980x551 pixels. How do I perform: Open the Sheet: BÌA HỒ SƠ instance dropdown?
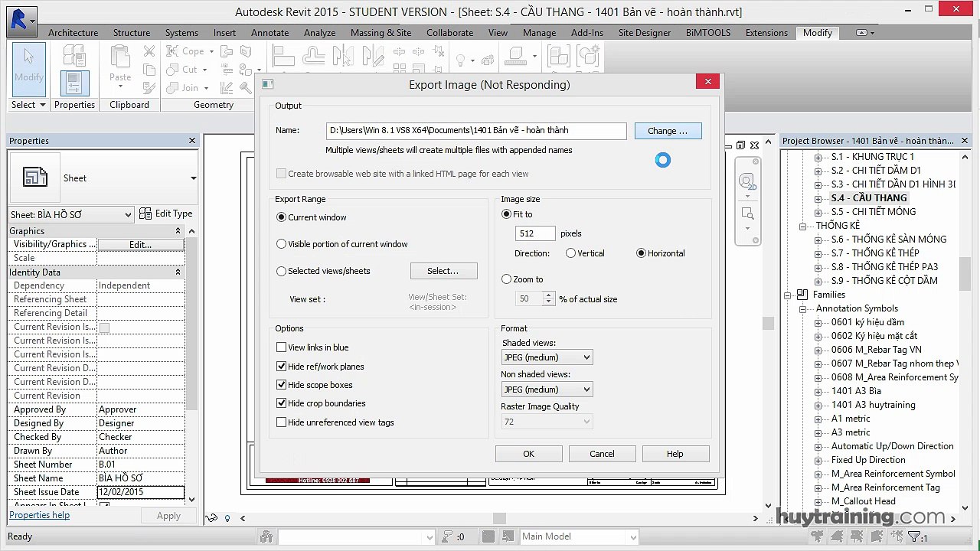(x=71, y=214)
